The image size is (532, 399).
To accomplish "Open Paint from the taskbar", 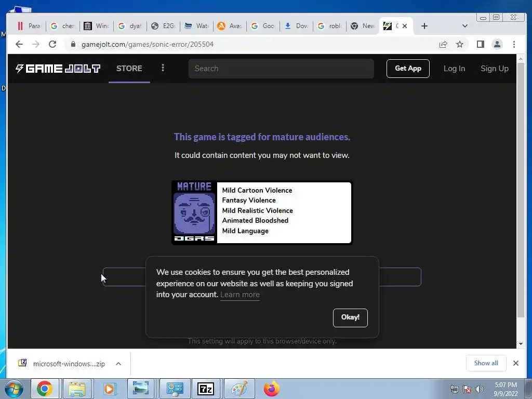I will (239, 389).
